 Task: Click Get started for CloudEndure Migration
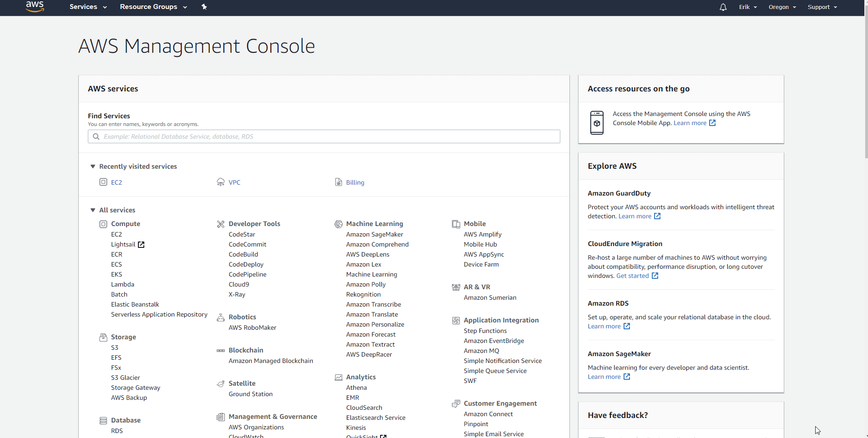click(633, 276)
